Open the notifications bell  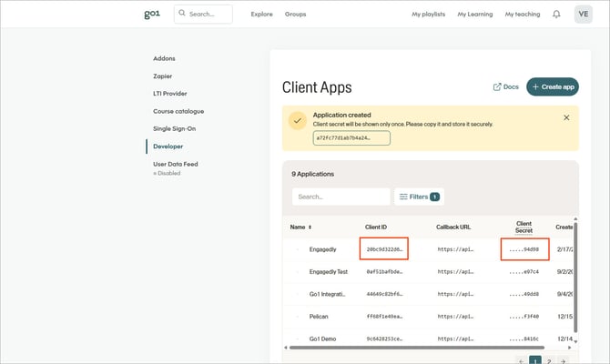tap(556, 15)
